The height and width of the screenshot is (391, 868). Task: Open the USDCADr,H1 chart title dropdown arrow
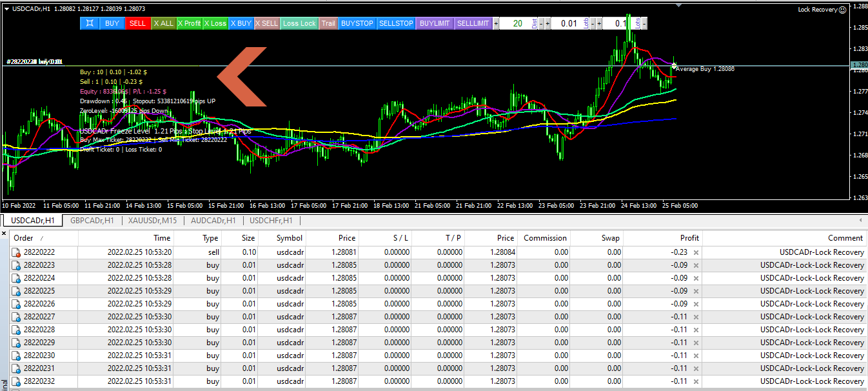pos(6,9)
